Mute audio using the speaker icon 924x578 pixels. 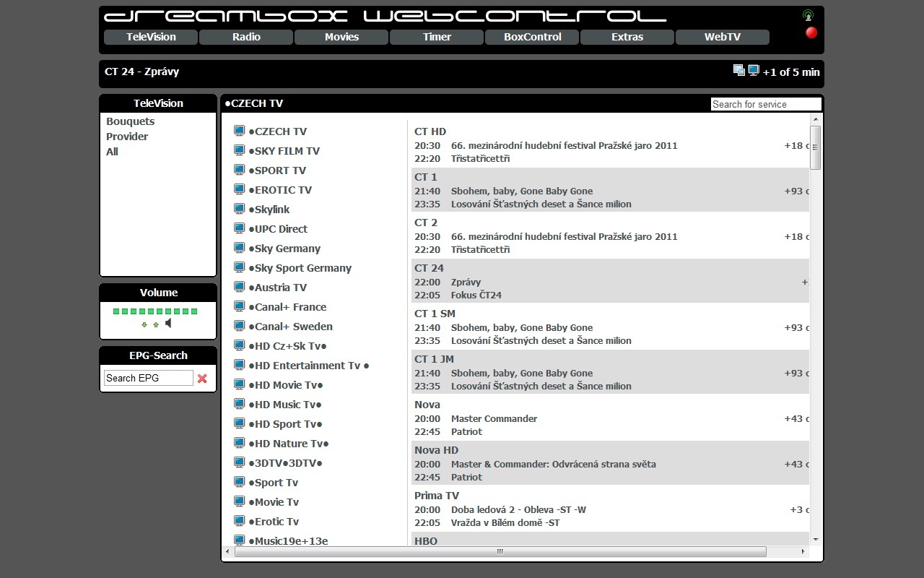coord(169,323)
